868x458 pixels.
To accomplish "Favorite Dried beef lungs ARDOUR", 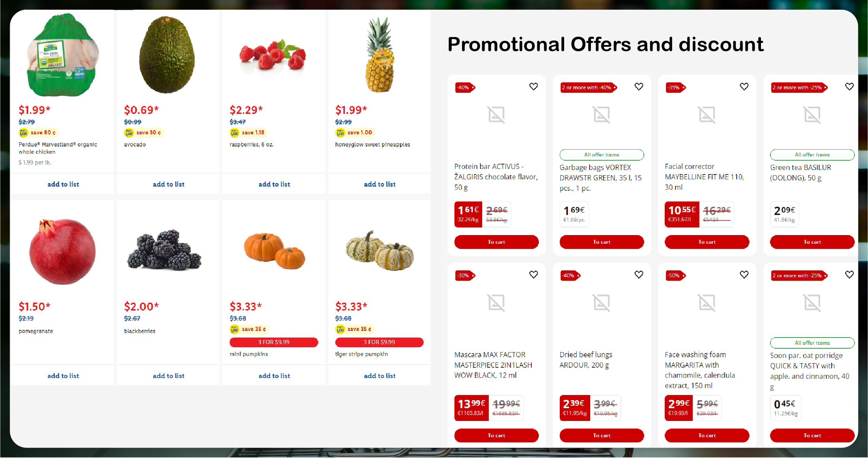I will tap(639, 275).
